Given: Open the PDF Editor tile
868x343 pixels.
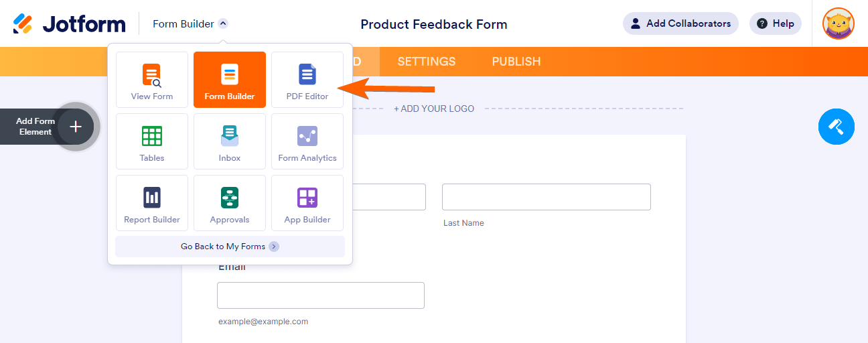Looking at the screenshot, I should coord(307,80).
